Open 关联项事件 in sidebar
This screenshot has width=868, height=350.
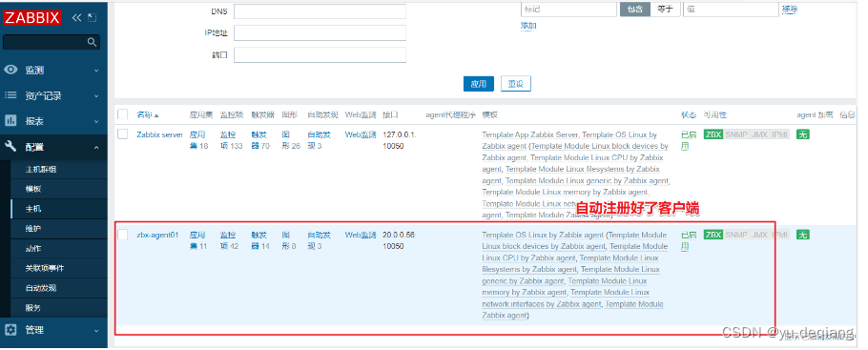[x=44, y=268]
